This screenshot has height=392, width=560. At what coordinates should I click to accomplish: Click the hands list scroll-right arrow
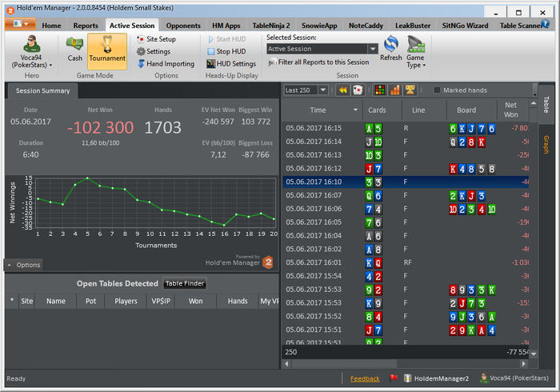point(523,363)
